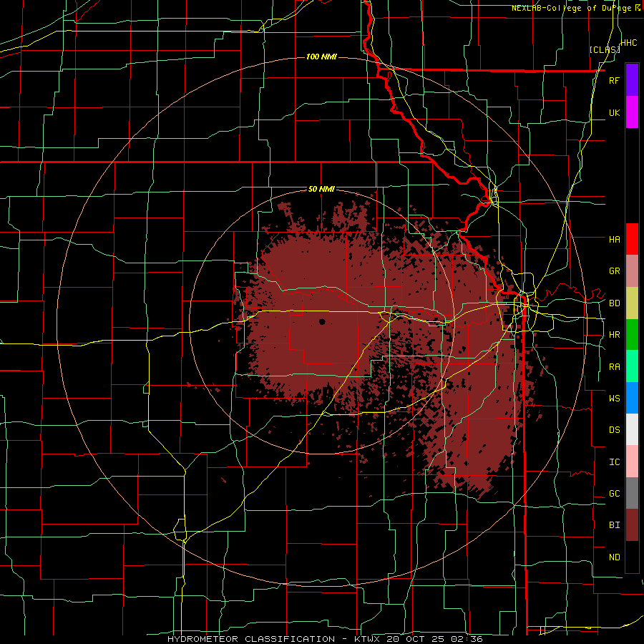
Task: Click the 100 NMI range ring label
Action: coord(321,57)
